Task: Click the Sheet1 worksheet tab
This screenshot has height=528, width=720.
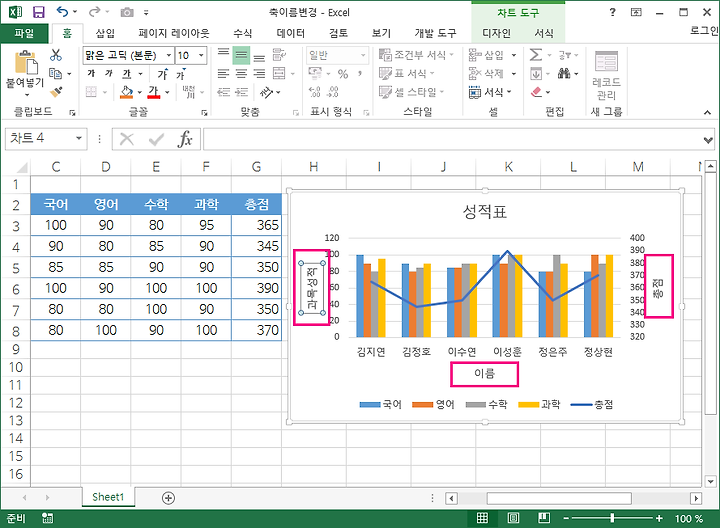Action: pyautogui.click(x=108, y=497)
